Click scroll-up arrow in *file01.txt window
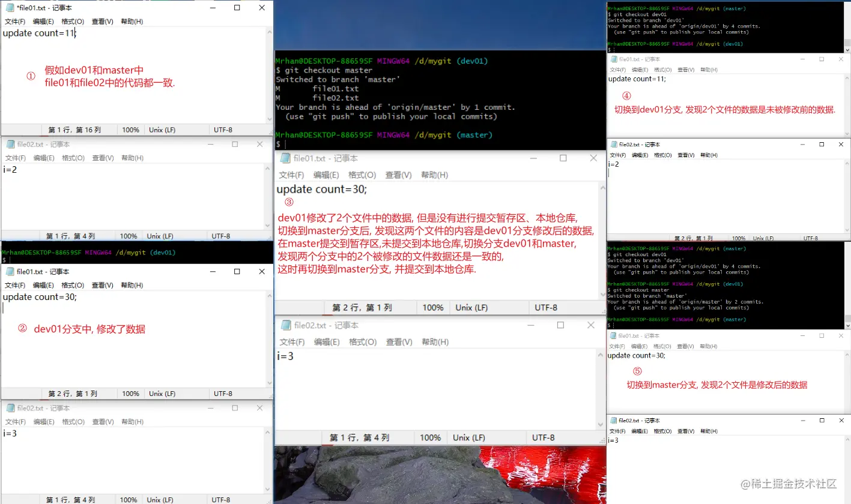The width and height of the screenshot is (851, 504). point(269,31)
